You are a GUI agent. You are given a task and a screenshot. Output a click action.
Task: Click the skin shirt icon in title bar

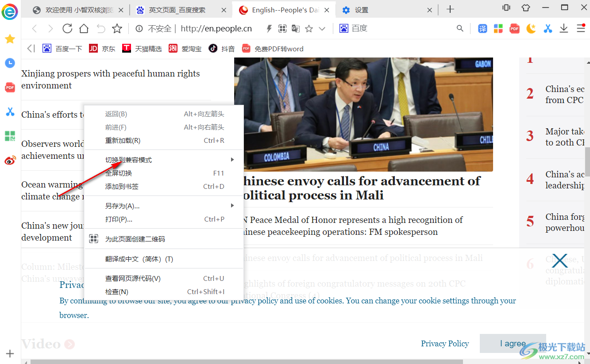pos(525,8)
